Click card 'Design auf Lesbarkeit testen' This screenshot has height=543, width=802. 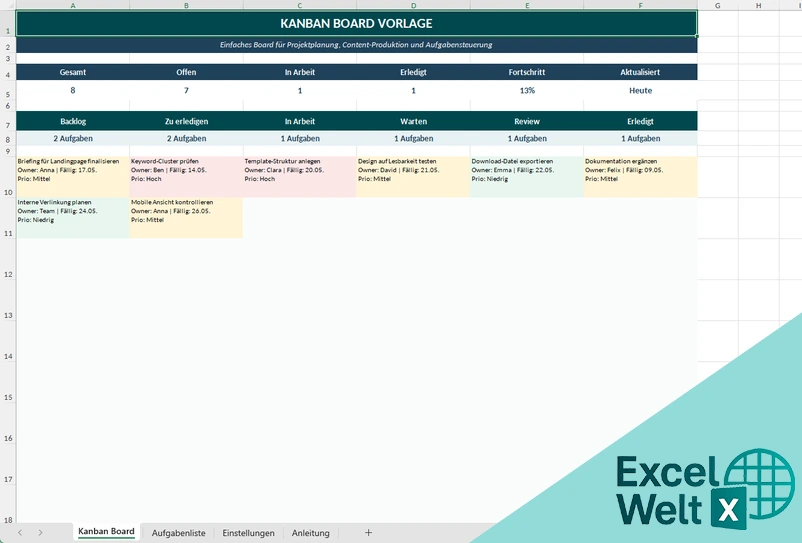(x=413, y=177)
